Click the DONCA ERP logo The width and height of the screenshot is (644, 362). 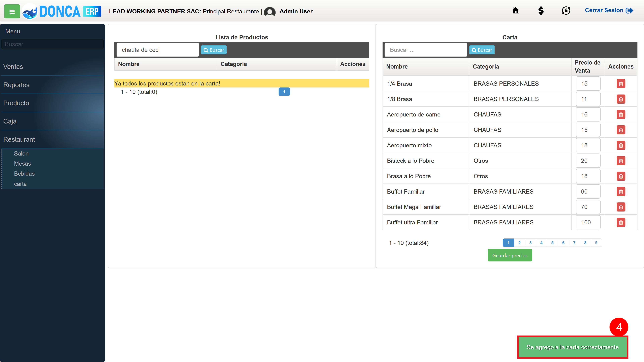(x=62, y=12)
